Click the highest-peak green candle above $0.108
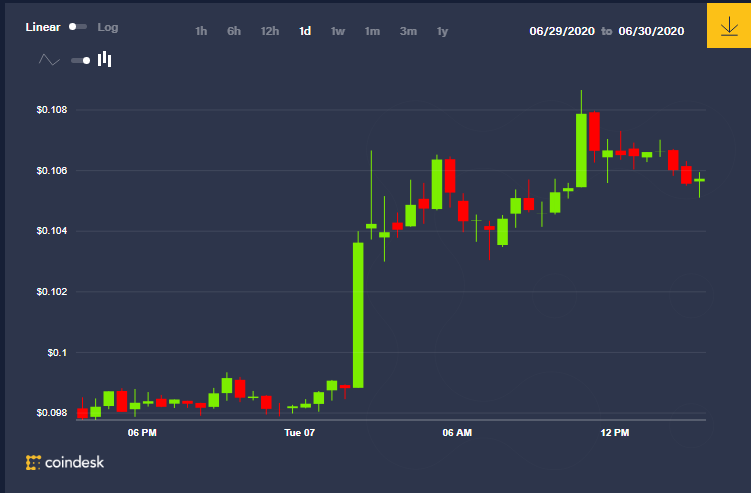Viewport: 751px width, 493px height. pyautogui.click(x=581, y=150)
